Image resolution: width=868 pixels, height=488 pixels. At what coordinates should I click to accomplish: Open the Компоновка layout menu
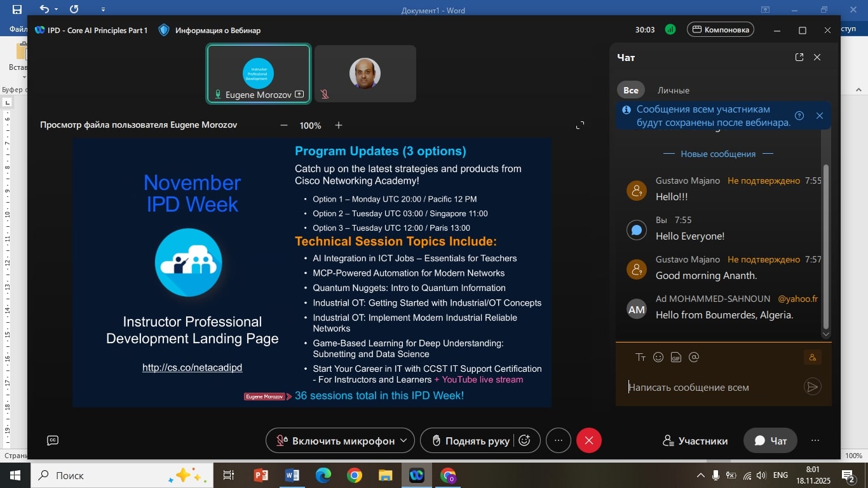(x=721, y=29)
